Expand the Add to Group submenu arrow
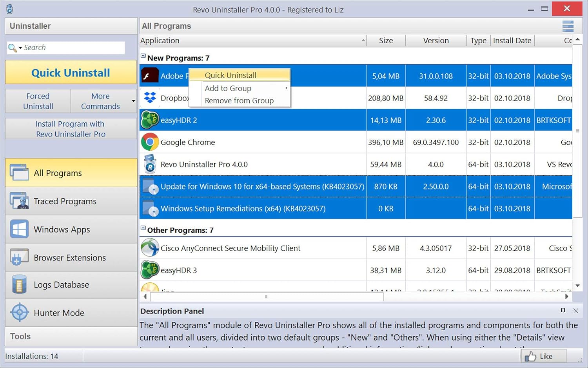This screenshot has width=588, height=368. (286, 88)
